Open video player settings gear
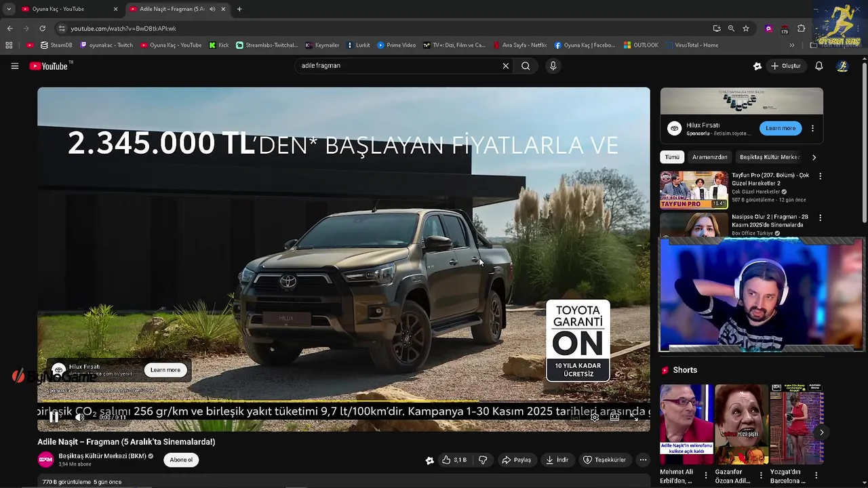The width and height of the screenshot is (868, 488). tap(595, 418)
